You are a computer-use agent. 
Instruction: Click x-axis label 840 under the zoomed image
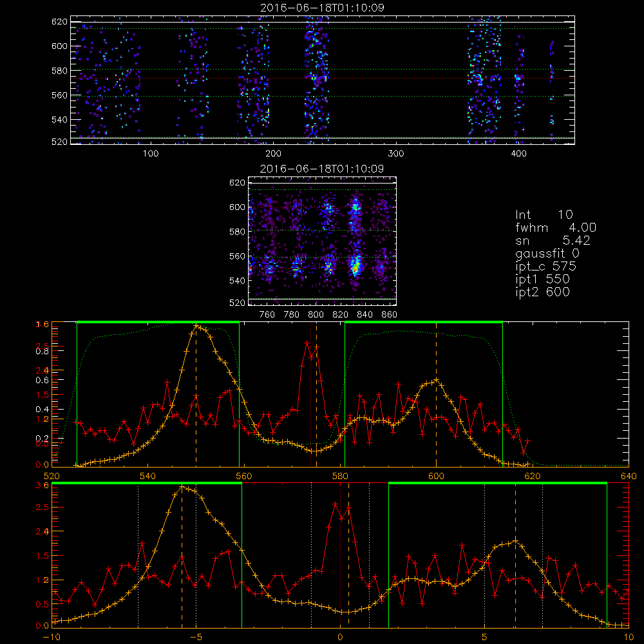point(365,315)
